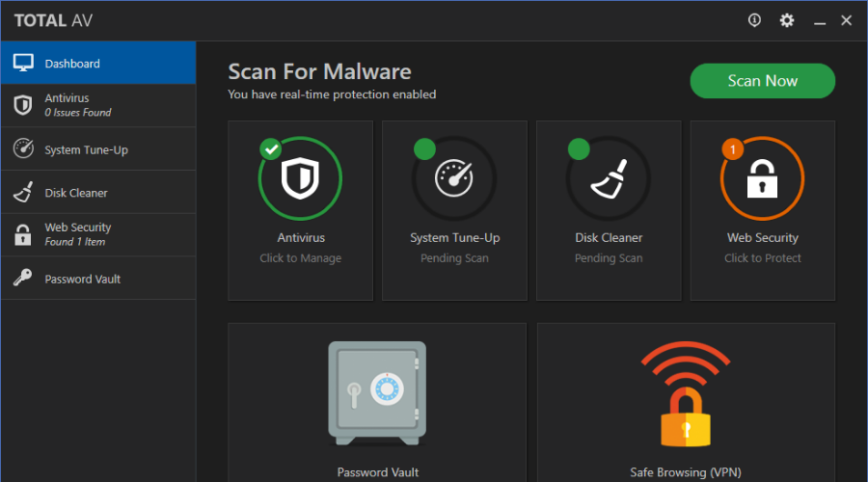868x482 pixels.
Task: Click the 'System Tune-Up' card title
Action: pyautogui.click(x=454, y=238)
